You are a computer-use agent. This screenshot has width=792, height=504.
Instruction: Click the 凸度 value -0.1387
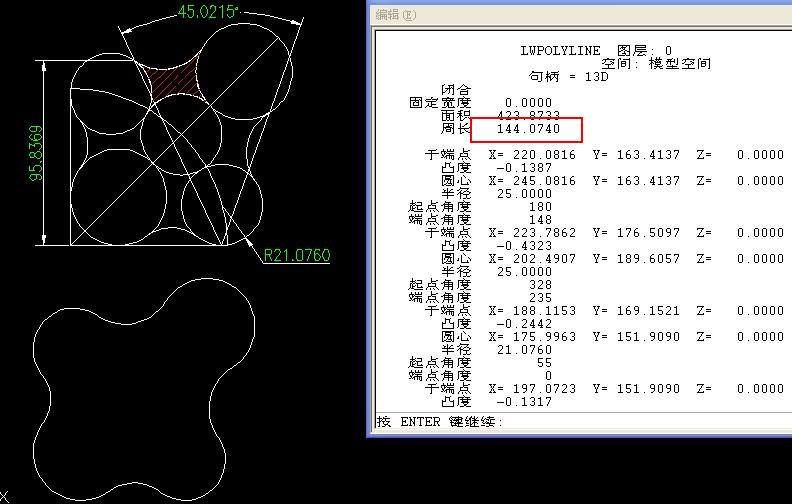(524, 168)
